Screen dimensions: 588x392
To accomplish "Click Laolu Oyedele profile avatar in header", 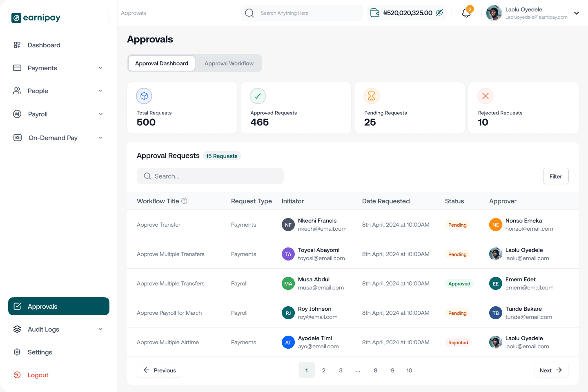I will (x=494, y=13).
